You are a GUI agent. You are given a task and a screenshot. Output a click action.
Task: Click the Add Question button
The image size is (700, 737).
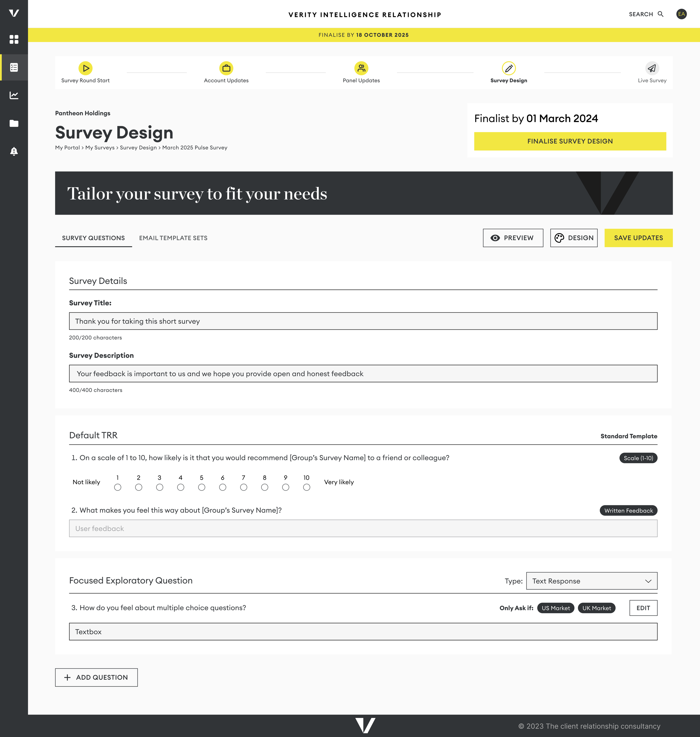tap(96, 677)
